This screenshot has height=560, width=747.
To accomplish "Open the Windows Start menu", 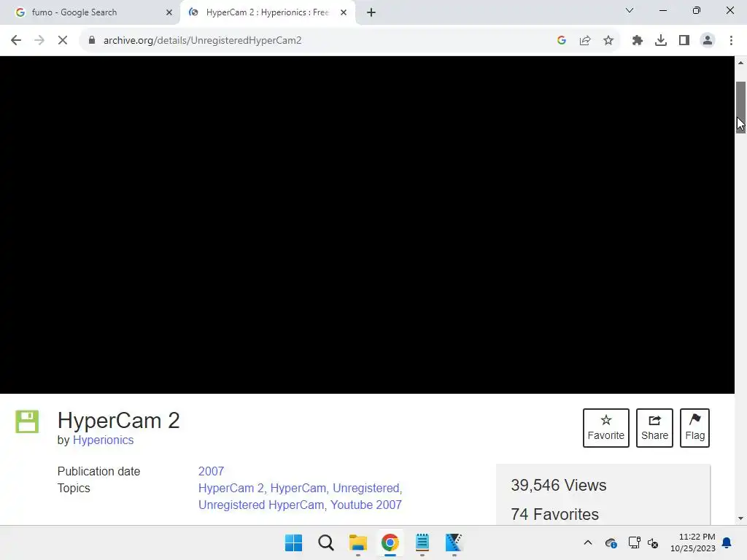I will pyautogui.click(x=293, y=542).
